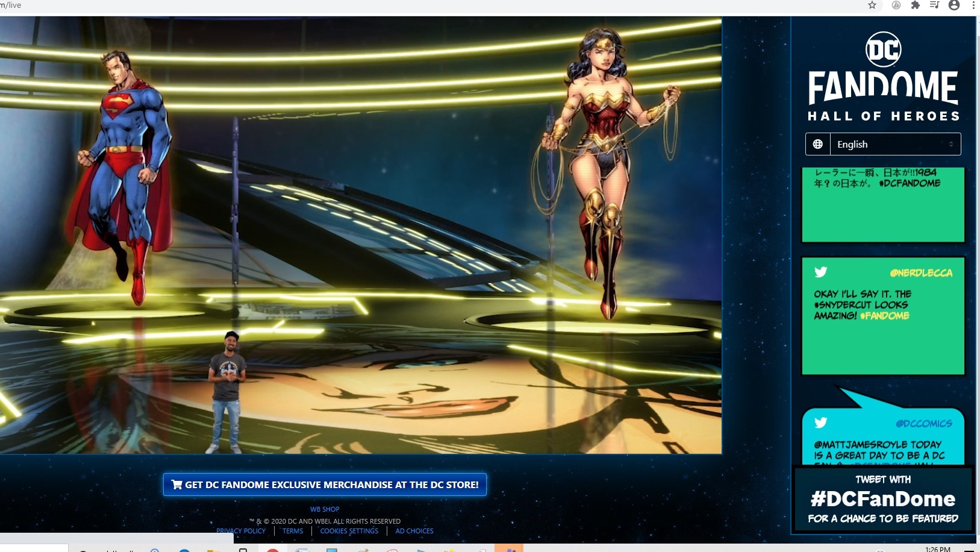
Task: Open the Chrome three-dot menu
Action: 973,5
